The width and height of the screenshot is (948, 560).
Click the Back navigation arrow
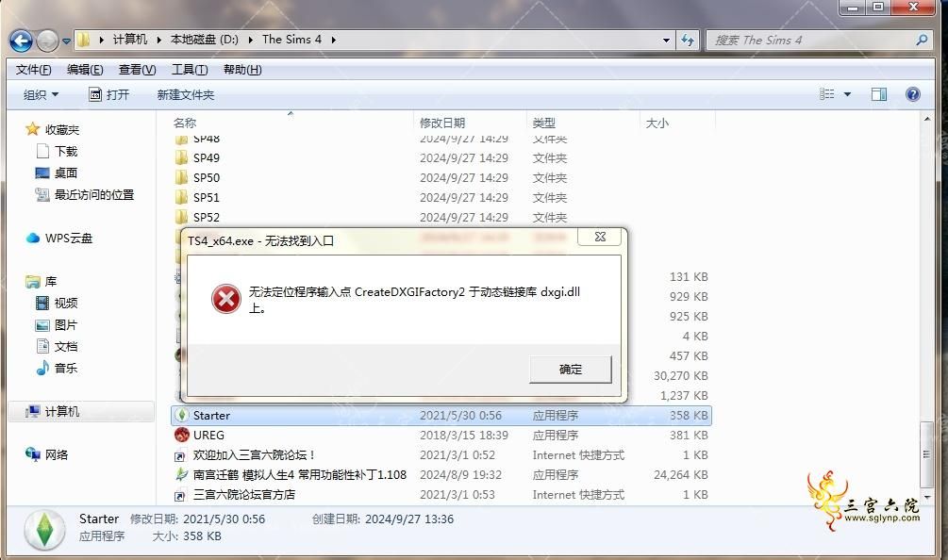click(21, 41)
